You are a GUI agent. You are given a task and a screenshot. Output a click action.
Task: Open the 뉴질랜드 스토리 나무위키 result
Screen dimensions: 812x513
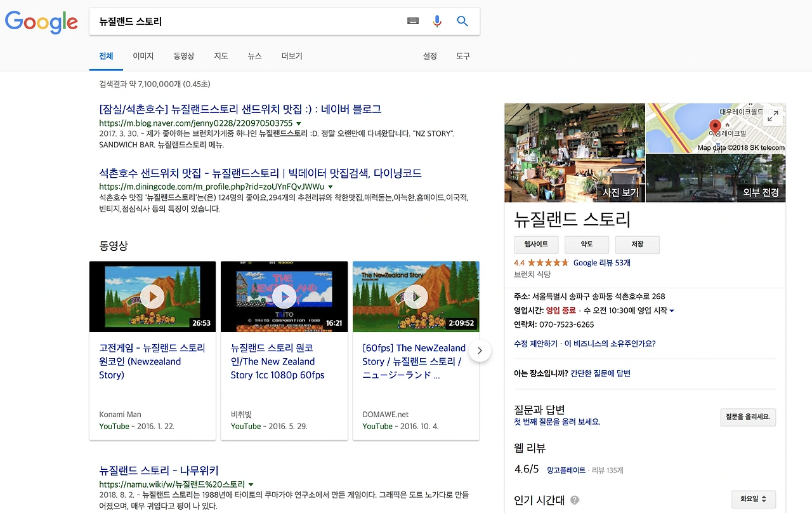point(159,470)
